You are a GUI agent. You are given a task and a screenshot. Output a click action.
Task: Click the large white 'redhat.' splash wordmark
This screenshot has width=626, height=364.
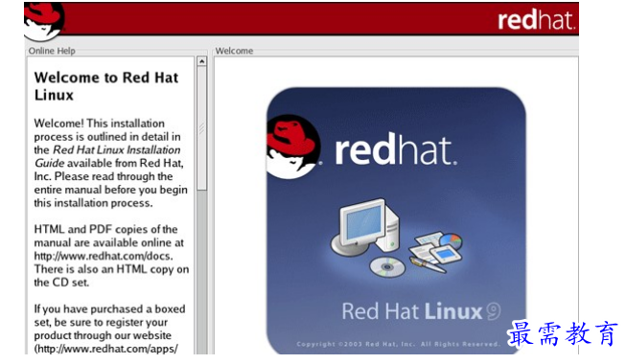pyautogui.click(x=396, y=148)
